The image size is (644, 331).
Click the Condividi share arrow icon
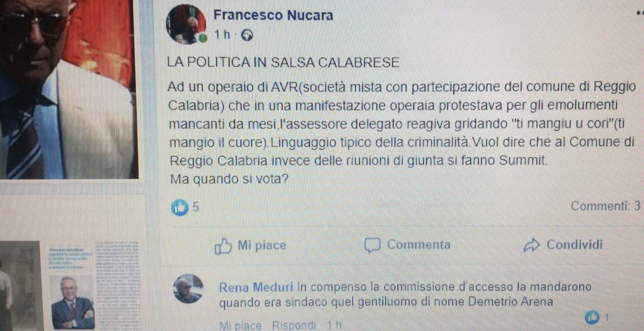[532, 246]
